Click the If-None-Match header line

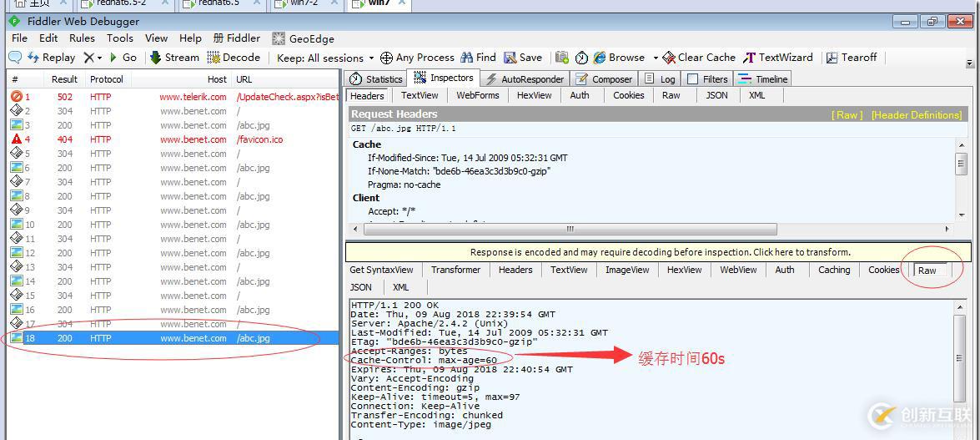coord(460,171)
